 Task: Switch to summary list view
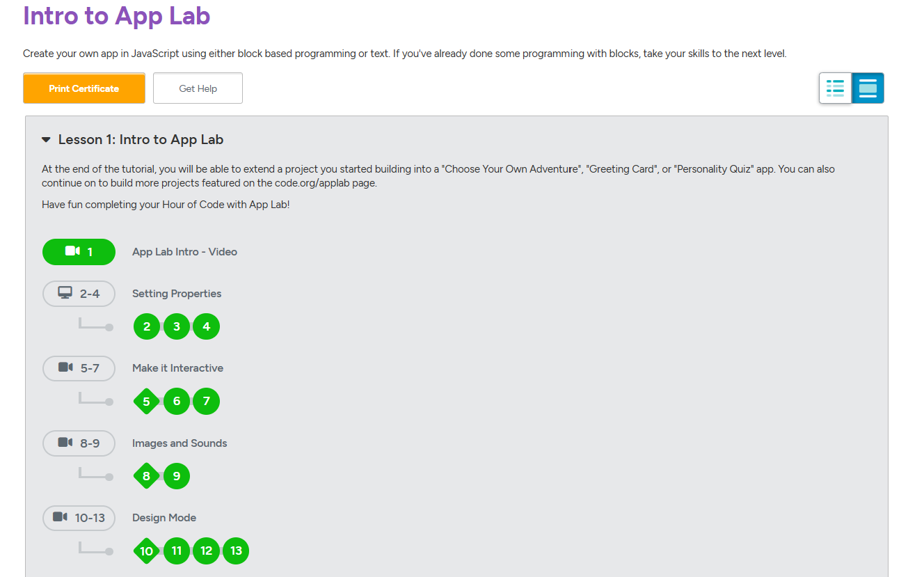coord(835,88)
